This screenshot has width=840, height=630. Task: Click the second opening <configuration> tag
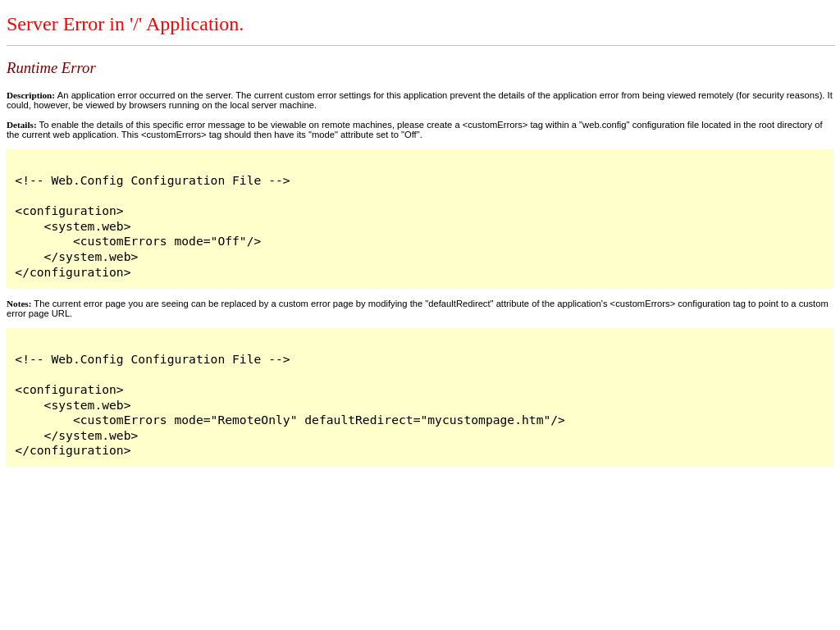(x=69, y=390)
